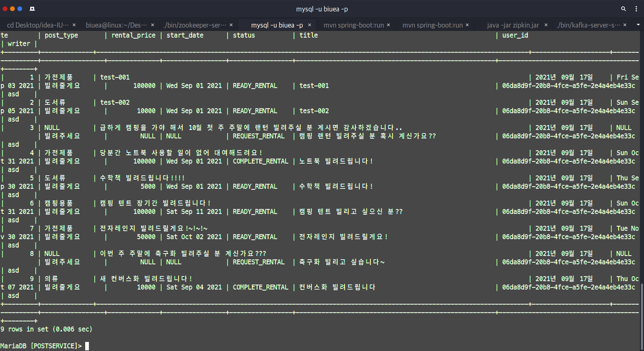
Task: Open the terminal search icon
Action: 624,9
